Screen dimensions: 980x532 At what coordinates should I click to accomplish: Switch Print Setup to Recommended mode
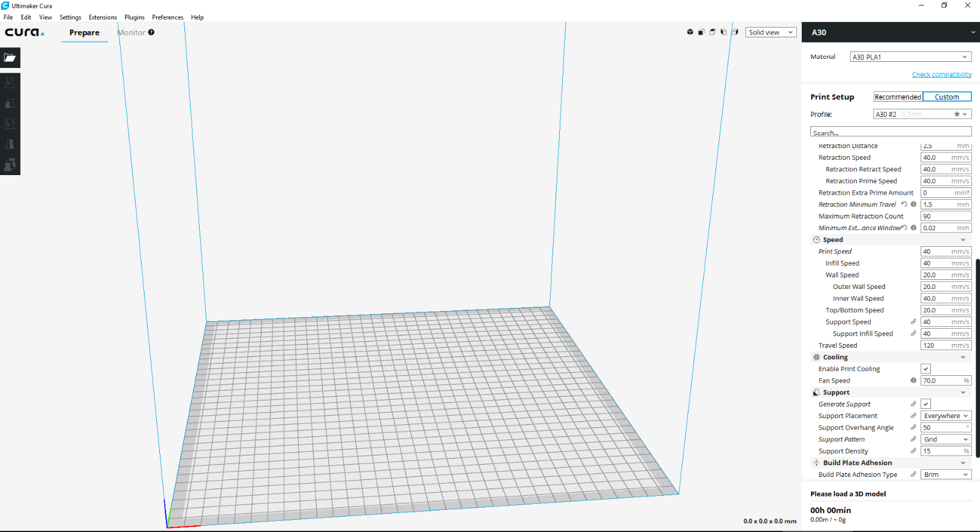point(898,97)
